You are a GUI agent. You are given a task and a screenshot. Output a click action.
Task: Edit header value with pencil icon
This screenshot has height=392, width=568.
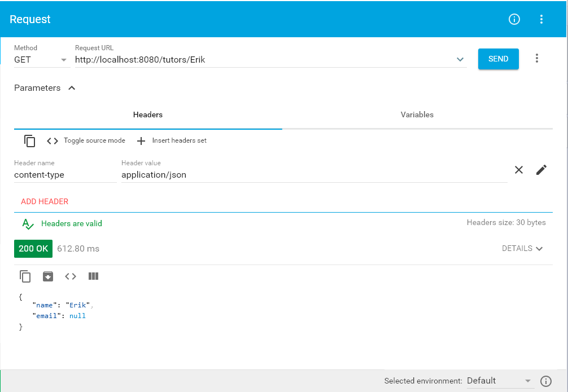[x=541, y=170]
